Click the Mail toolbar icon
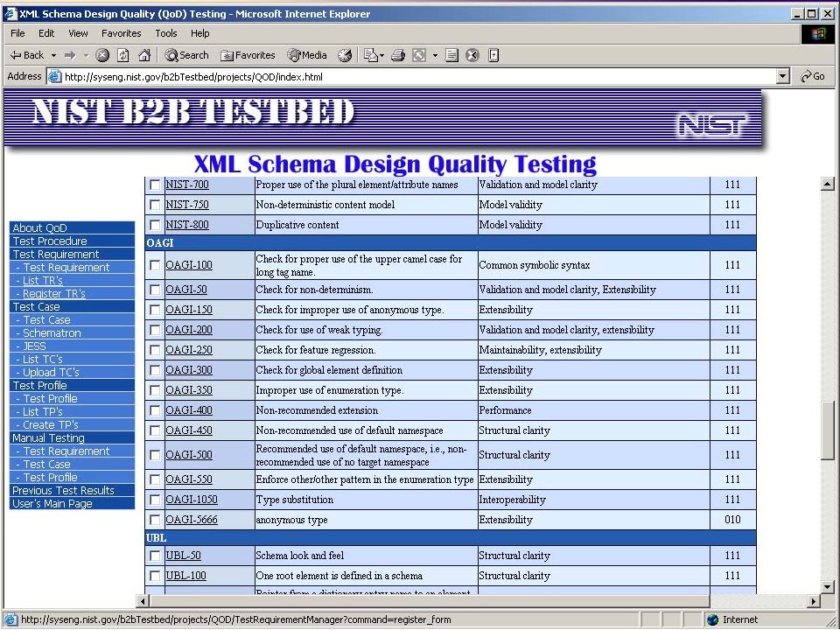 pyautogui.click(x=370, y=55)
